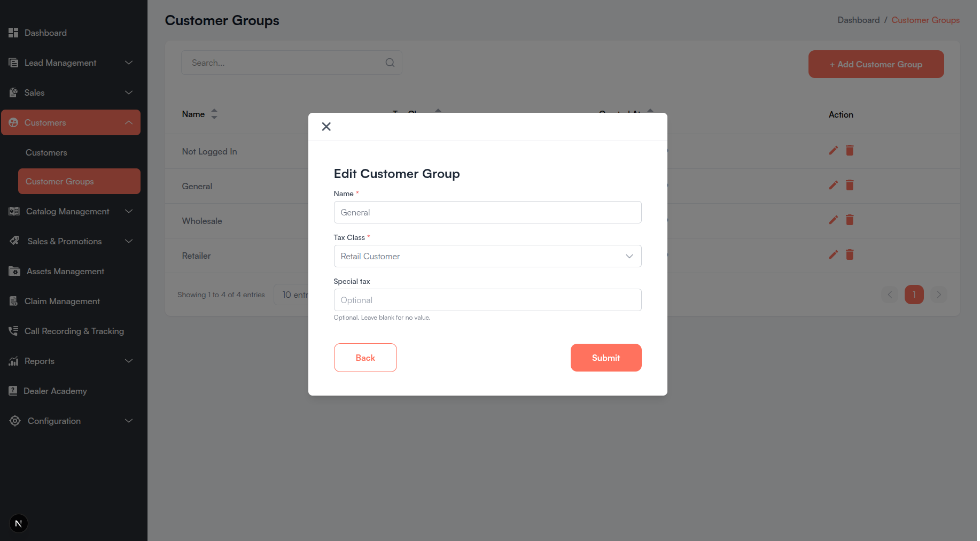Click the Sales & Promotions tag icon
The image size is (980, 541).
[x=14, y=241]
